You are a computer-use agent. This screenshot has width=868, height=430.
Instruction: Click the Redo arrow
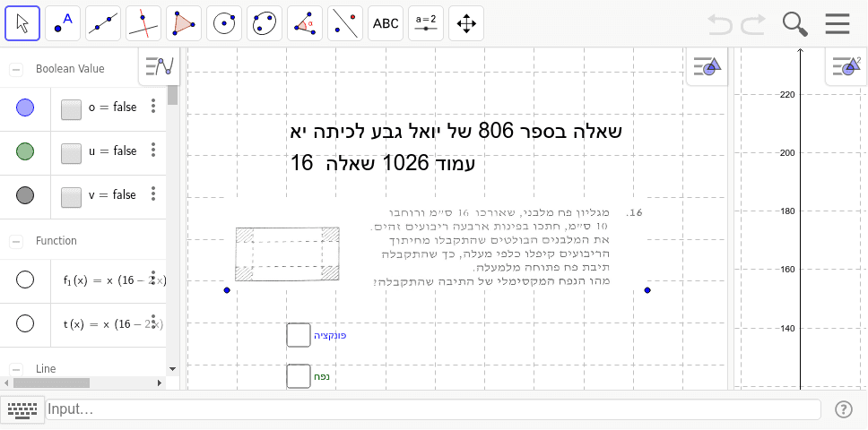coord(753,24)
